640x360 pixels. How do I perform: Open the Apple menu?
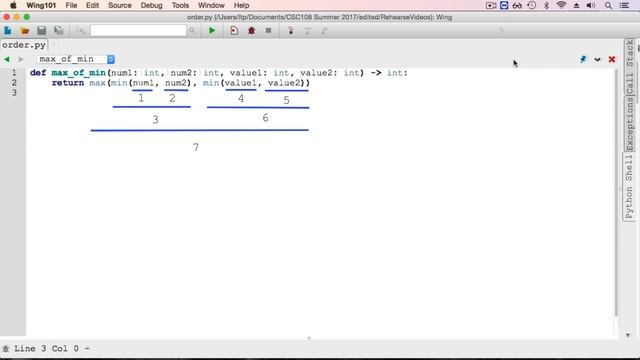[x=13, y=5]
